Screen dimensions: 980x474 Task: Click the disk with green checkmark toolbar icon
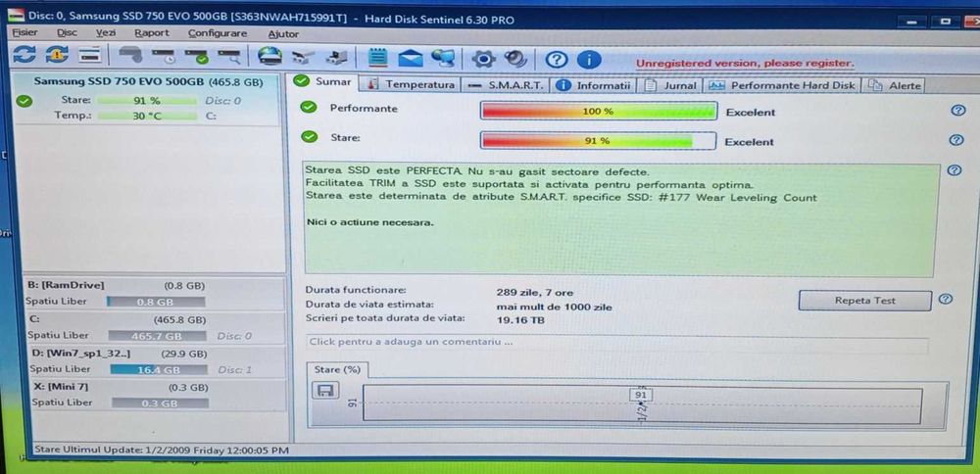[196, 57]
